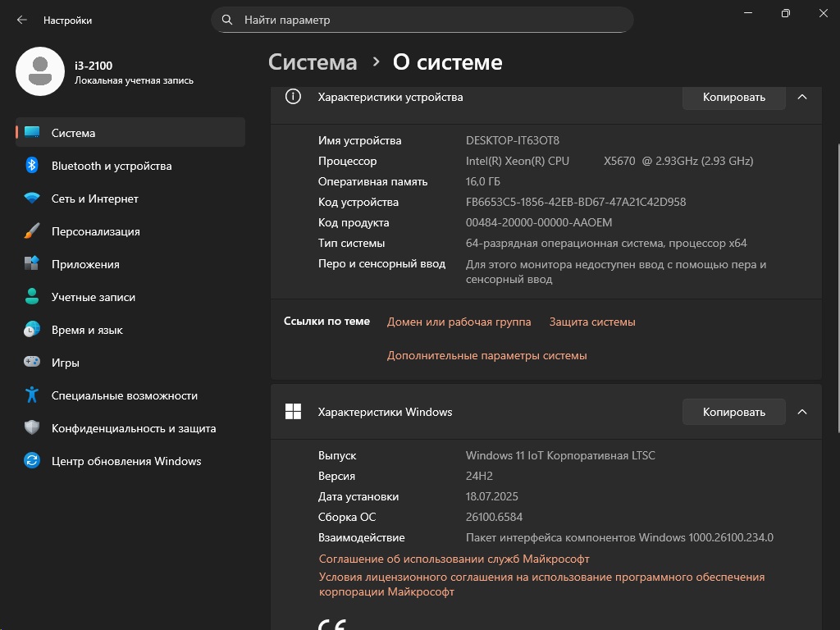Click the search magnifier icon
The image size is (840, 630).
tap(227, 20)
